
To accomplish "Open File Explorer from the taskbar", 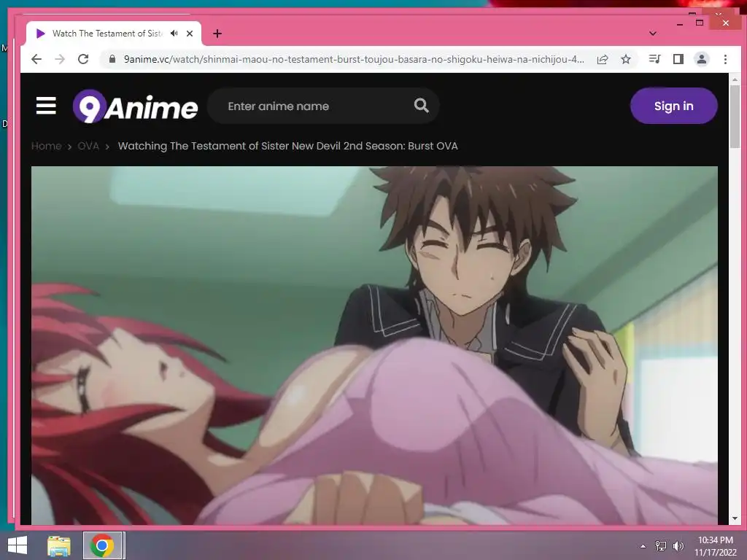I will (x=59, y=545).
